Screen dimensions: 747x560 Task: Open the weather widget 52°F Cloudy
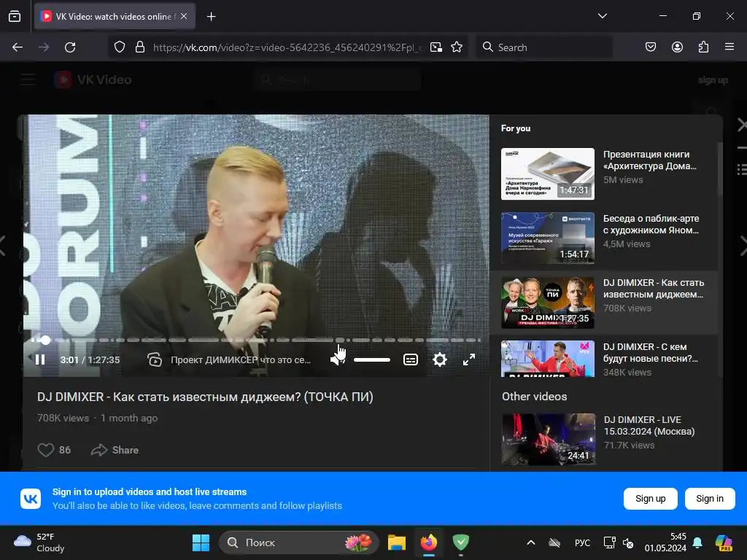tap(39, 542)
